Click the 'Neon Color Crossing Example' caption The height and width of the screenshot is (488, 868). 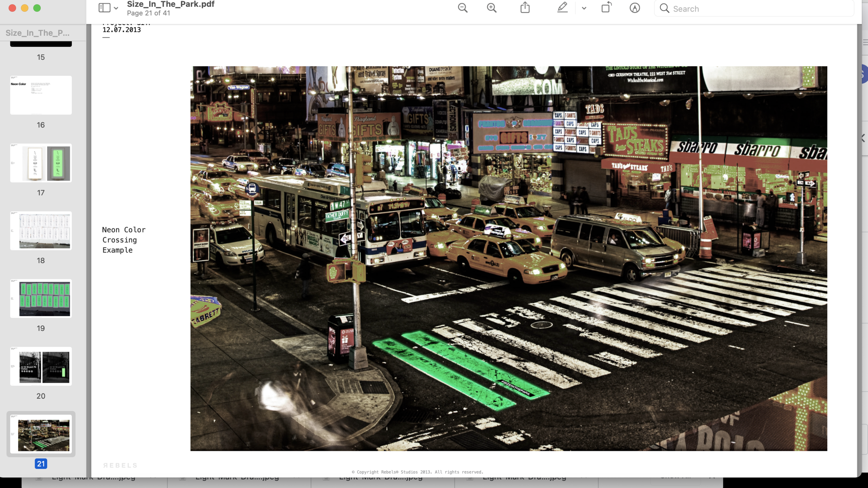click(124, 240)
